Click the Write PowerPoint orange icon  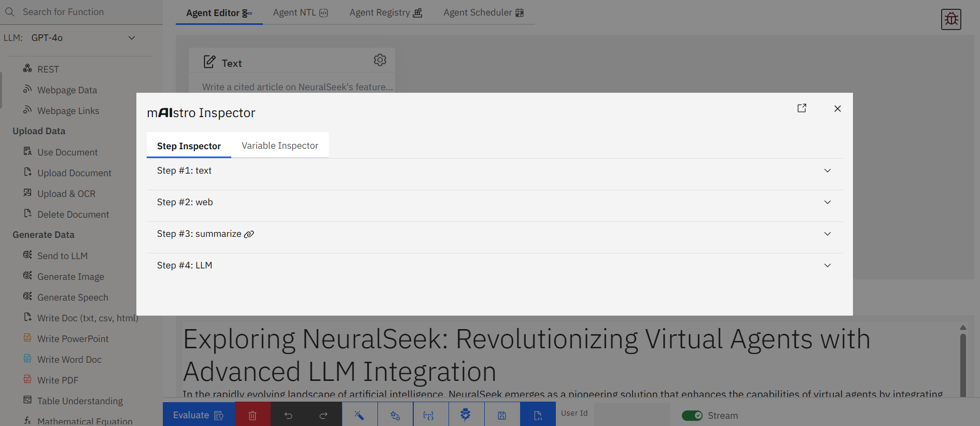click(27, 337)
